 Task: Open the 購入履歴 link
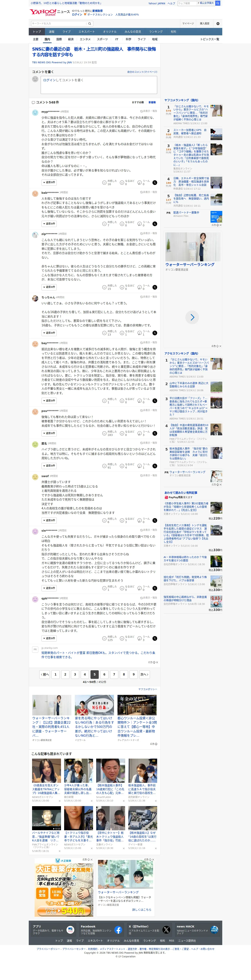(x=204, y=24)
